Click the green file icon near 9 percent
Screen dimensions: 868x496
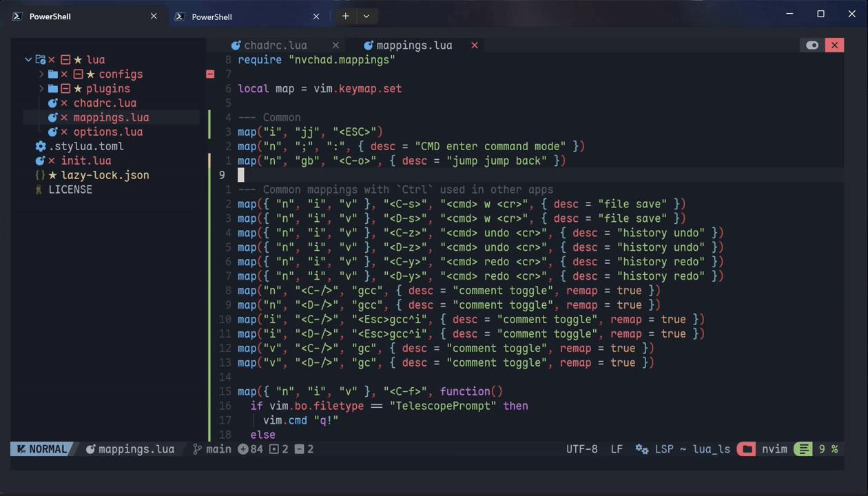coord(803,449)
